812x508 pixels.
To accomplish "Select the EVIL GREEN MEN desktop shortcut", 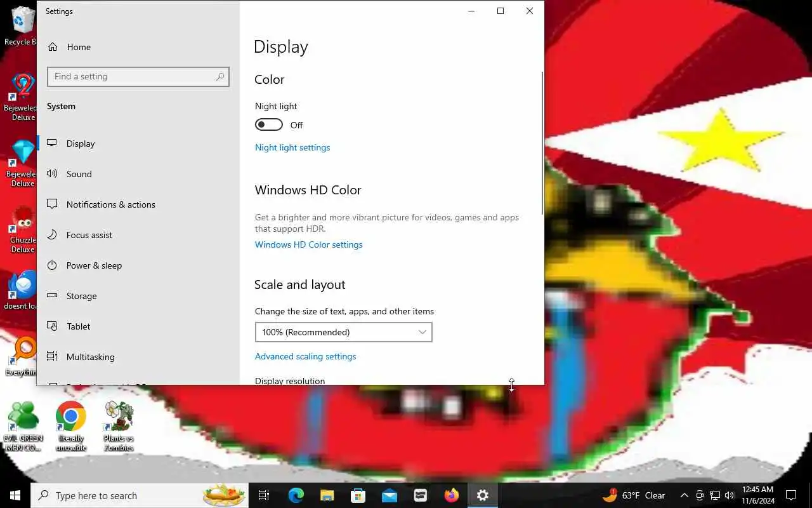I will point(23,426).
